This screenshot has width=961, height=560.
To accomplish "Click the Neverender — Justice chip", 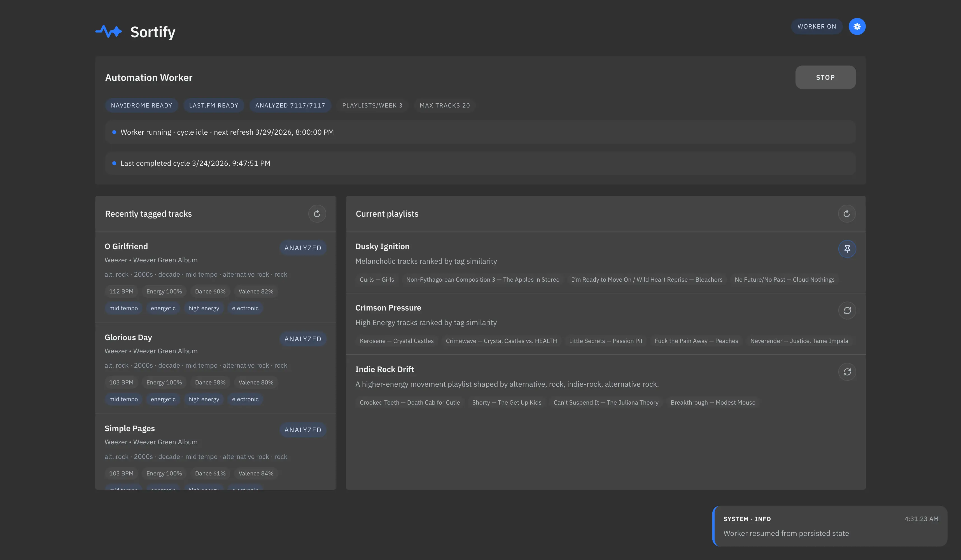I will [799, 341].
